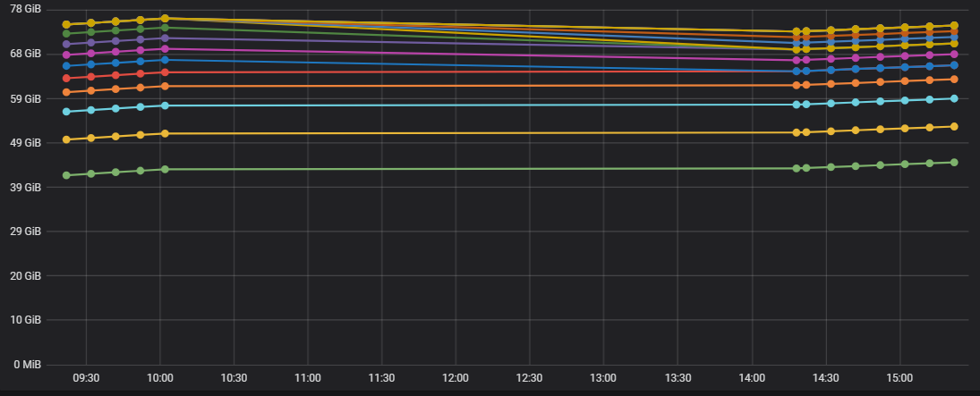980x396 pixels.
Task: Pick the leftmost point on the purple line
Action: (66, 44)
